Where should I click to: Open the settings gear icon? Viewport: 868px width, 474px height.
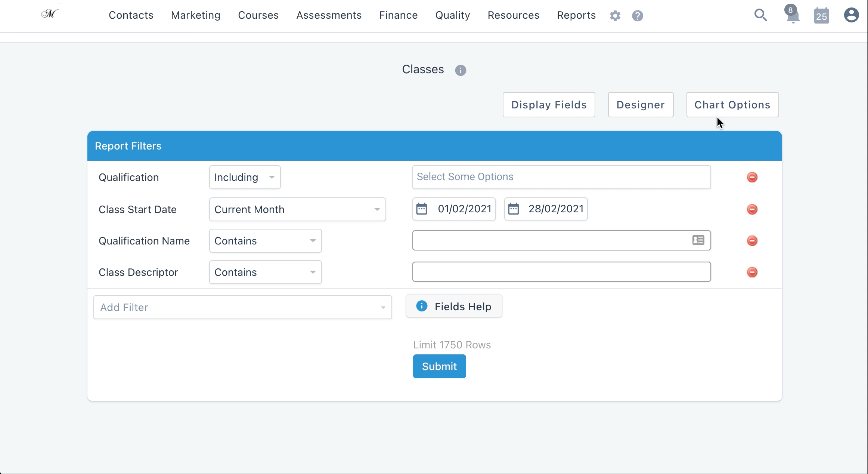[615, 16]
